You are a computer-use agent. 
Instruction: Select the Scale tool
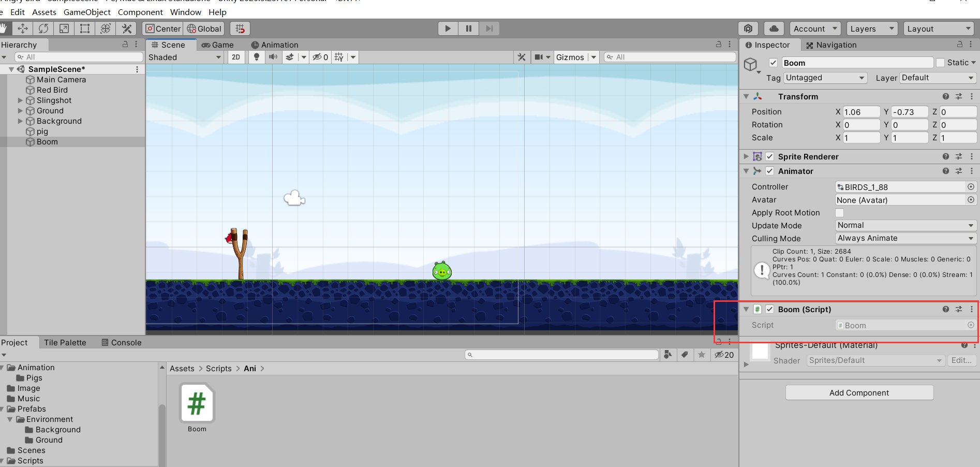64,28
